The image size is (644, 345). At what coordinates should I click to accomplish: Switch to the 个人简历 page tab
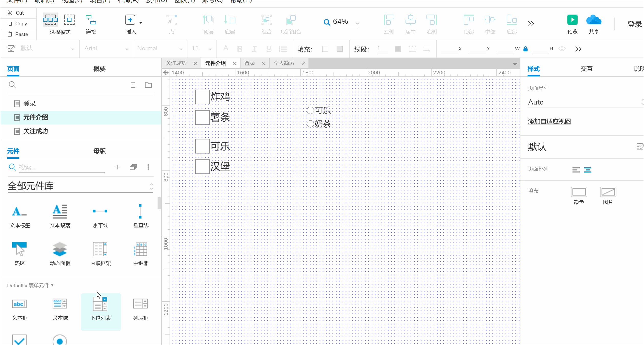(x=284, y=63)
